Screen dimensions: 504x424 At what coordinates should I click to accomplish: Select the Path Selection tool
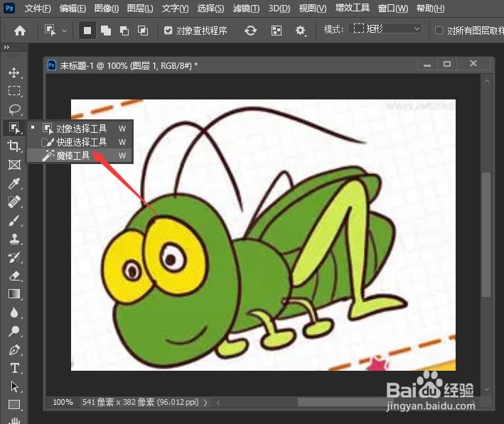[14, 386]
